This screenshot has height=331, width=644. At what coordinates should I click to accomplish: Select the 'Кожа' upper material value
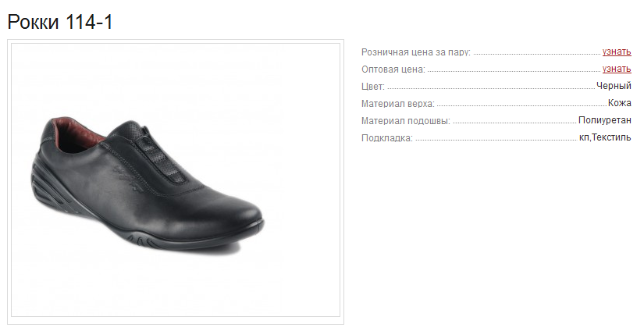(619, 103)
